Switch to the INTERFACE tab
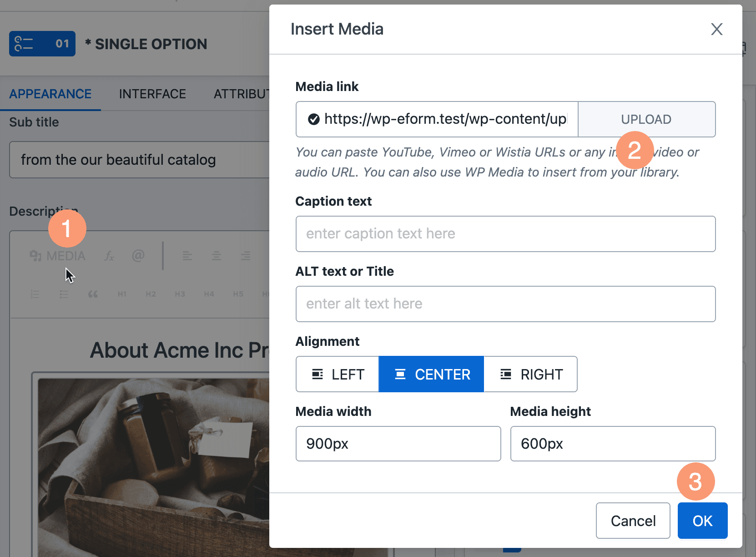Viewport: 756px width, 557px height. (x=152, y=94)
